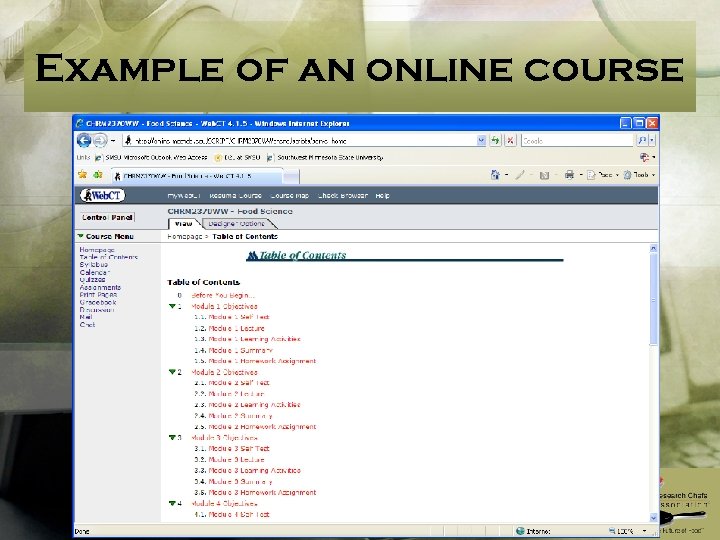Image resolution: width=720 pixels, height=540 pixels.
Task: Collapse the Course Menu triangle
Action: pos(80,236)
